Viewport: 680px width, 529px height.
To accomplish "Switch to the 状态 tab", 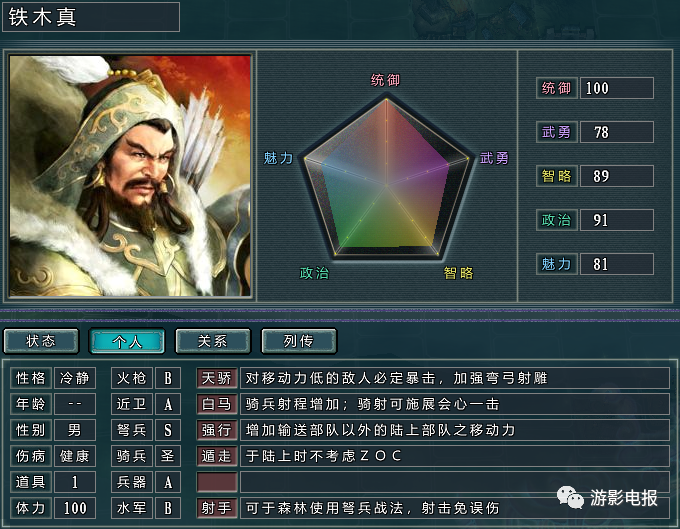I will [x=41, y=341].
